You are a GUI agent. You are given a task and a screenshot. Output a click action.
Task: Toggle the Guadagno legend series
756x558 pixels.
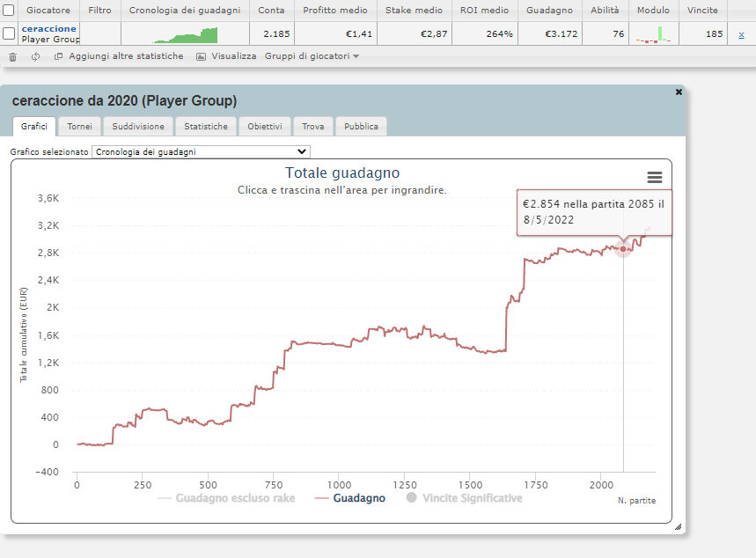350,498
